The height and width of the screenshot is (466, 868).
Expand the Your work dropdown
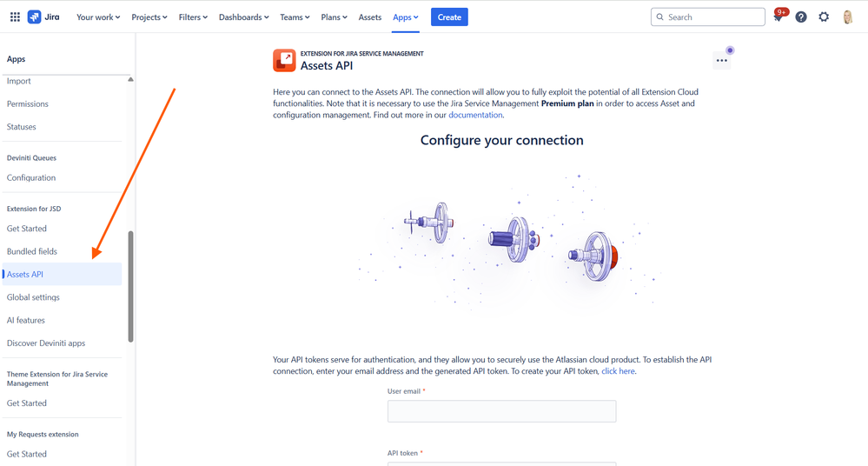coord(98,17)
